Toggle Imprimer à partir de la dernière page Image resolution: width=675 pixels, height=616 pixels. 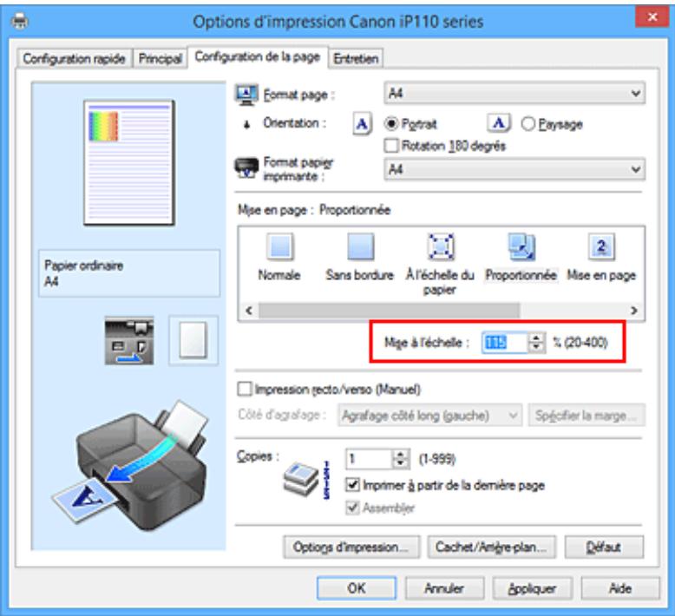(x=352, y=485)
